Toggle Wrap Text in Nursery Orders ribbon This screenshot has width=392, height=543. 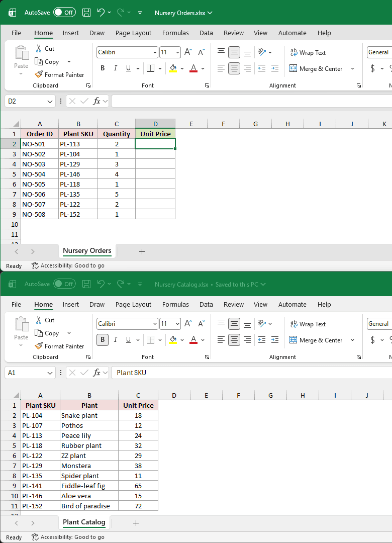click(x=308, y=53)
